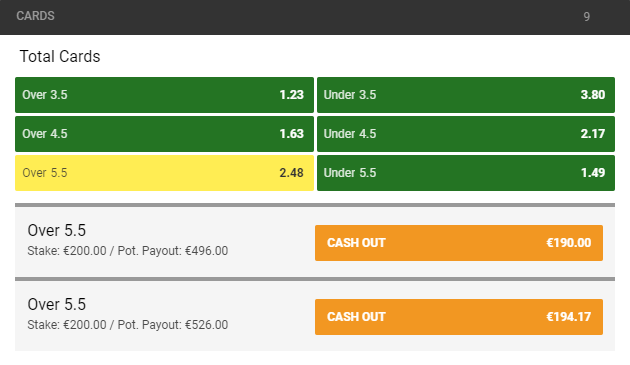The height and width of the screenshot is (365, 630).
Task: Select Over 3.5 at odds 1.23
Action: tap(164, 95)
